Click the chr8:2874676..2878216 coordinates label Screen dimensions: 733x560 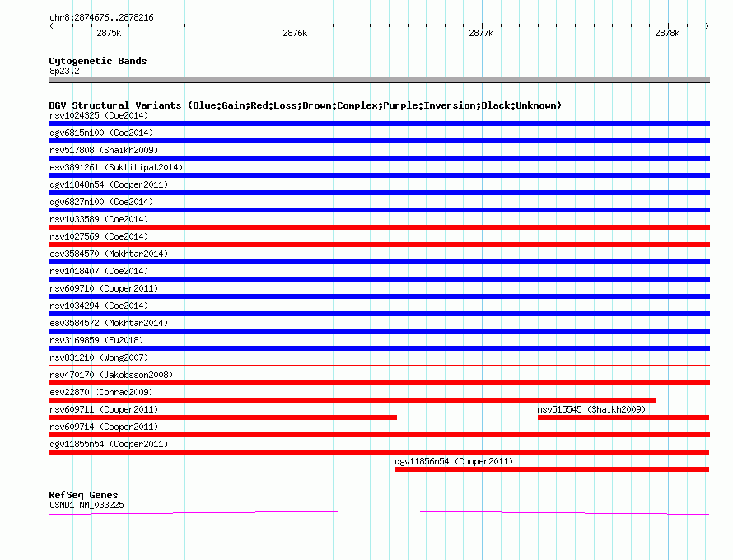click(x=101, y=18)
